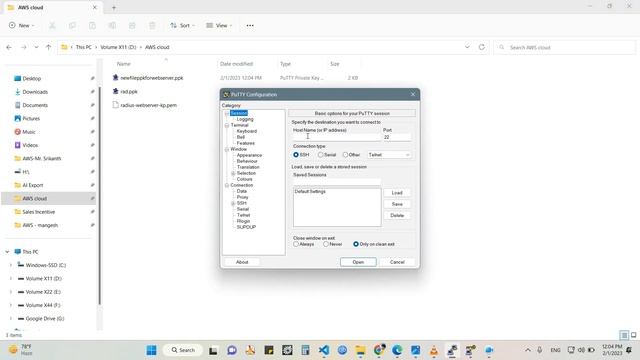Select radius-webserver-kp.pem file
Viewport: 640px width, 360px height.
[x=148, y=105]
